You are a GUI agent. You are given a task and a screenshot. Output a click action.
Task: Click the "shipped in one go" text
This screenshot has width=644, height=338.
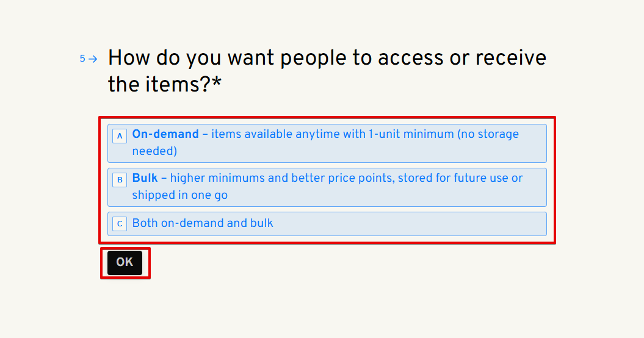pyautogui.click(x=180, y=195)
